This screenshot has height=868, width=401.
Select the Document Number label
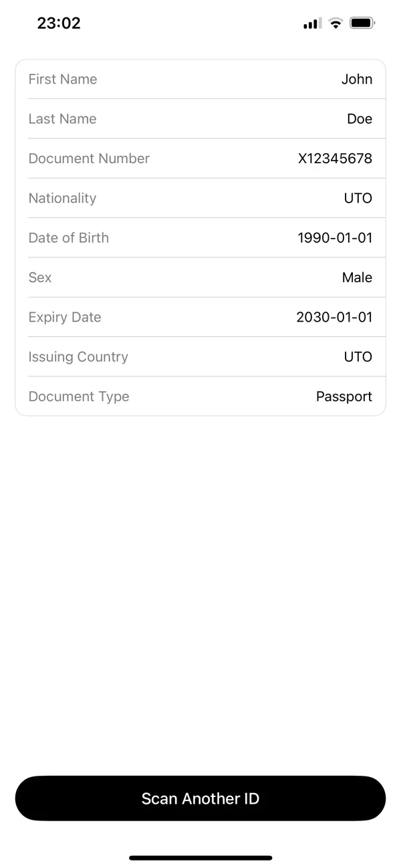point(89,158)
